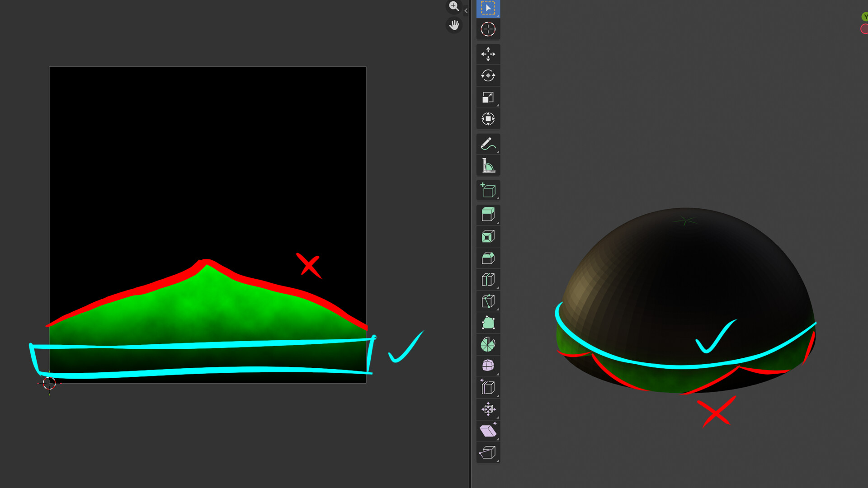868x488 pixels.
Task: Activate the Transform tool
Action: (x=488, y=119)
